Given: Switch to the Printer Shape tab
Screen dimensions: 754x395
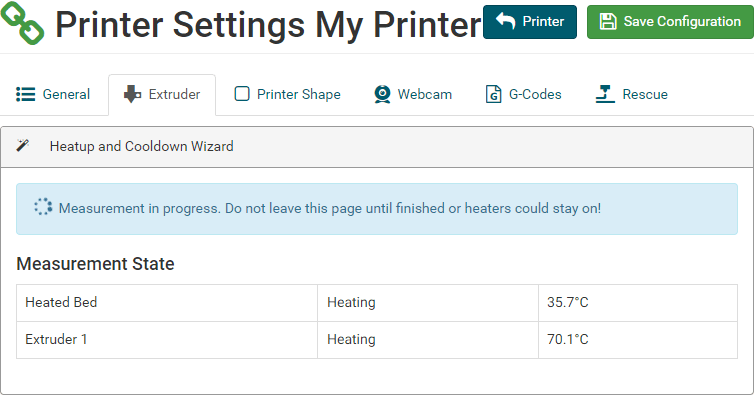Looking at the screenshot, I should point(288,94).
